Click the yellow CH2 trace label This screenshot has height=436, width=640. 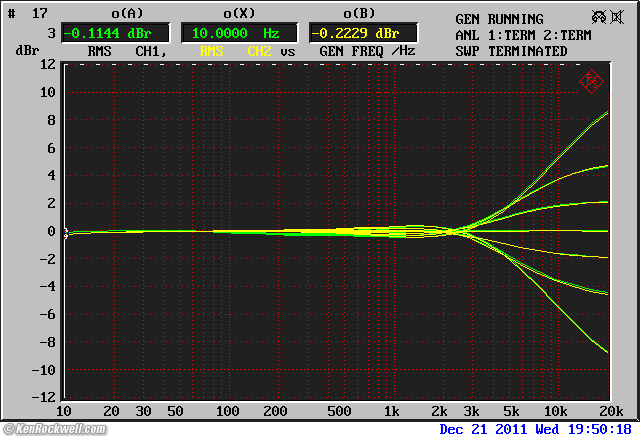[259, 51]
